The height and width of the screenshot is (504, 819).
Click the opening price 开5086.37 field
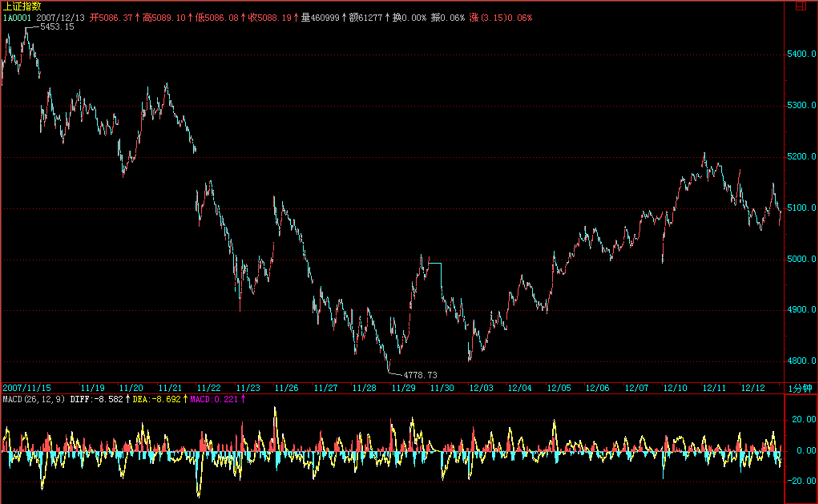pos(112,18)
